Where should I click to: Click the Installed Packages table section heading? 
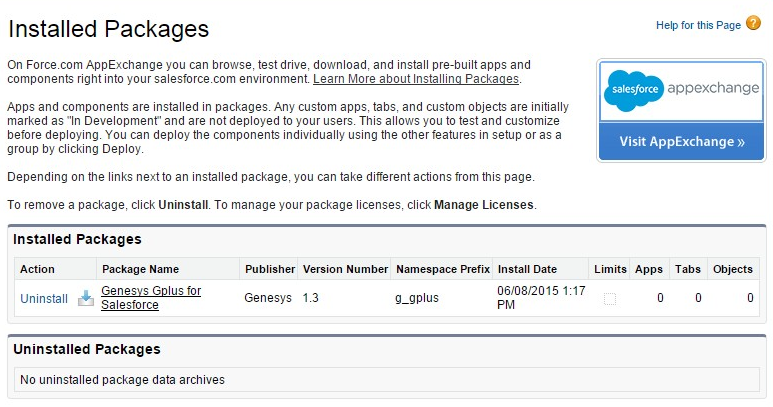pos(77,239)
